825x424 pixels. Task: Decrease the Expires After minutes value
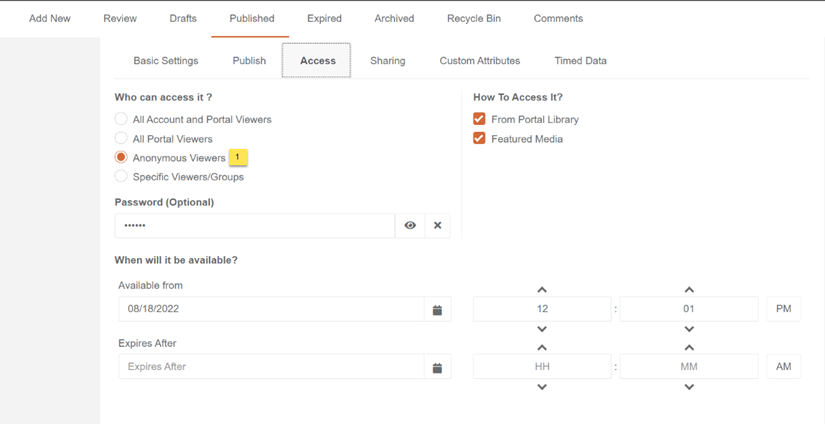pos(689,387)
